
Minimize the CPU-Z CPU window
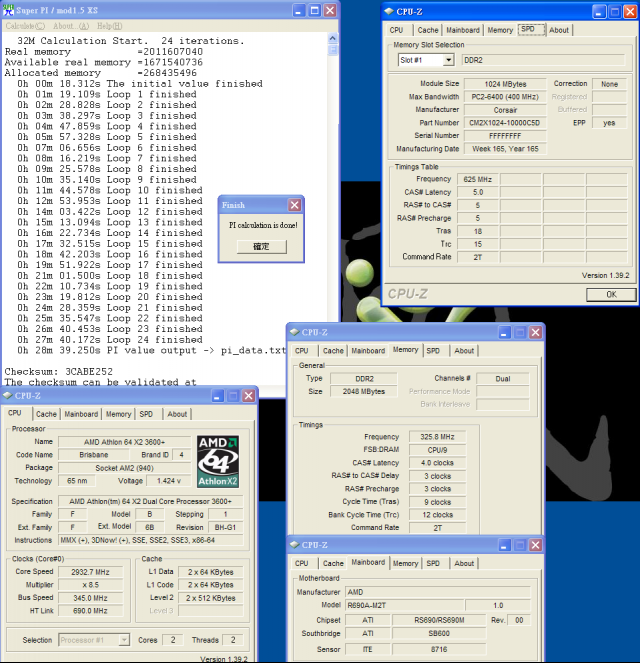coord(217,396)
